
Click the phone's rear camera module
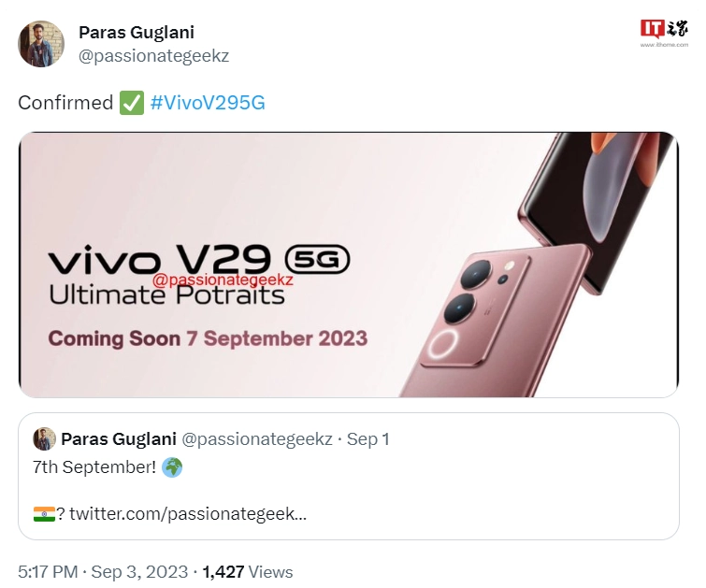point(476,308)
